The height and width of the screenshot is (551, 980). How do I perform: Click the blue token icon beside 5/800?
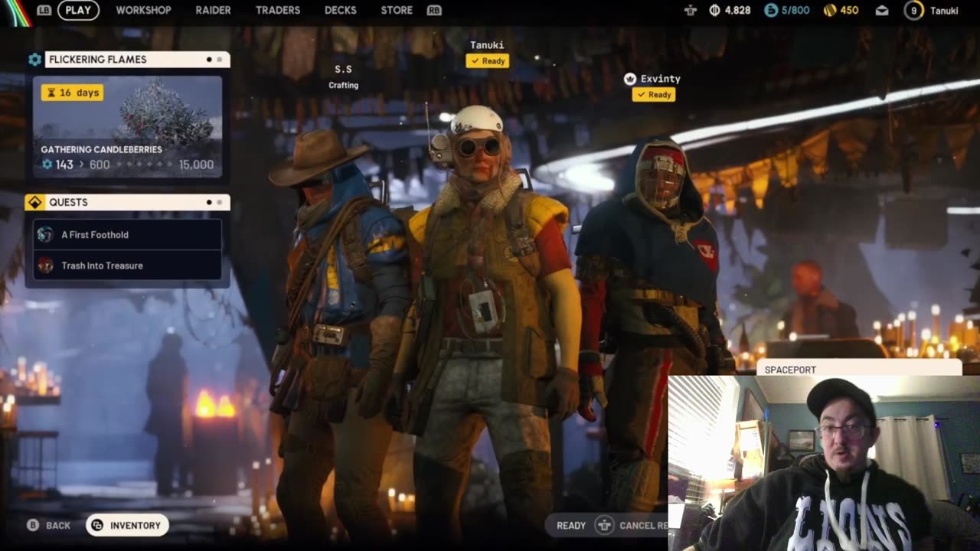771,11
